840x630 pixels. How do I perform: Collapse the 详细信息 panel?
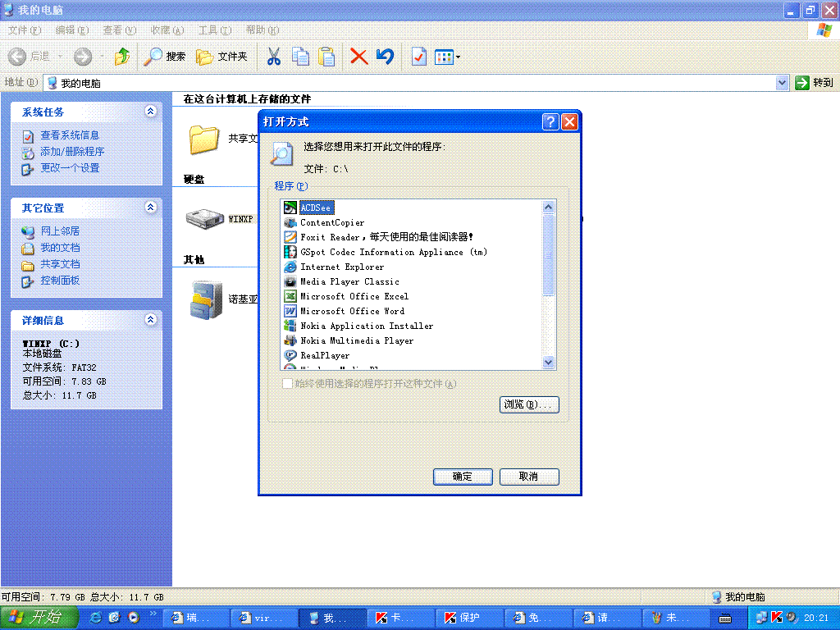(x=151, y=320)
